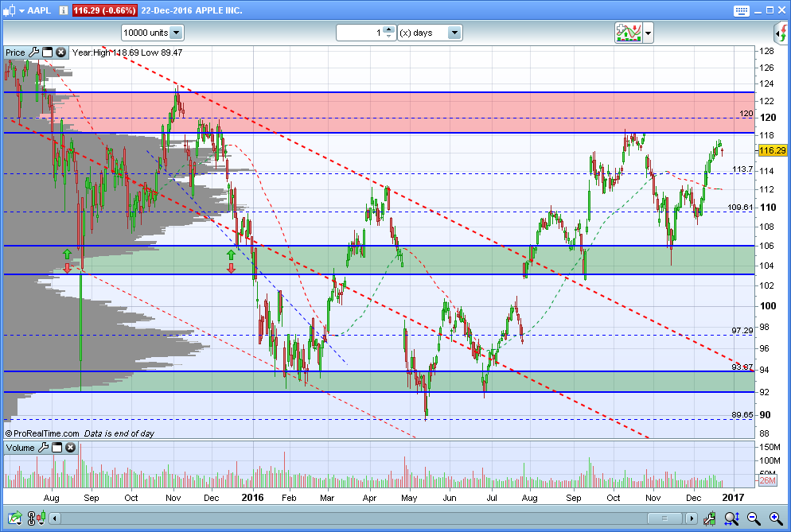
Task: Click the 109.61 level line label
Action: pyautogui.click(x=740, y=208)
